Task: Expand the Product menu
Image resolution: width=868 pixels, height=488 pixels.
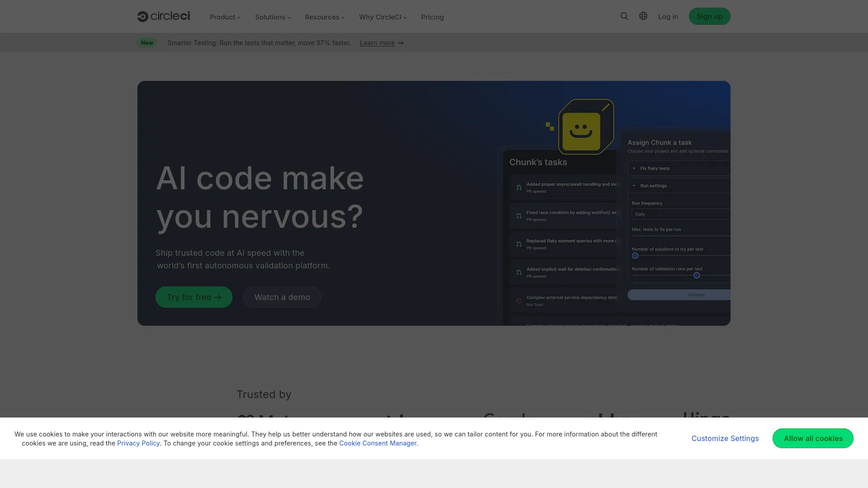Action: 225,17
